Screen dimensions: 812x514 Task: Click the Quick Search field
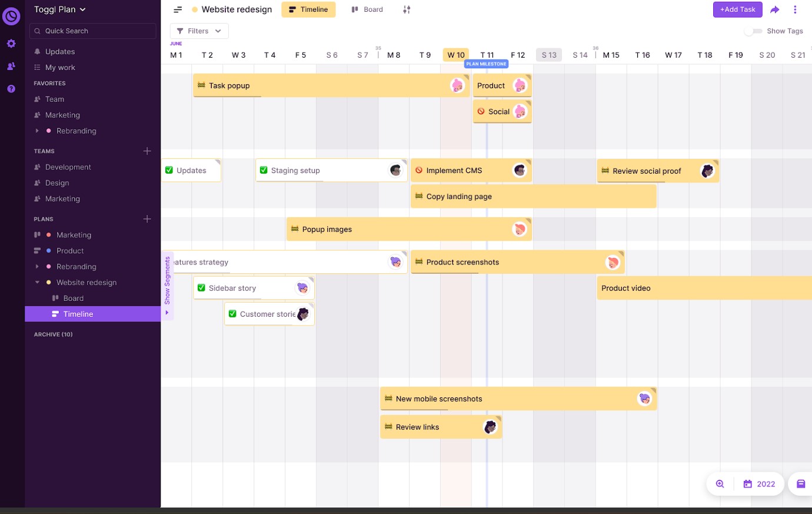(93, 31)
